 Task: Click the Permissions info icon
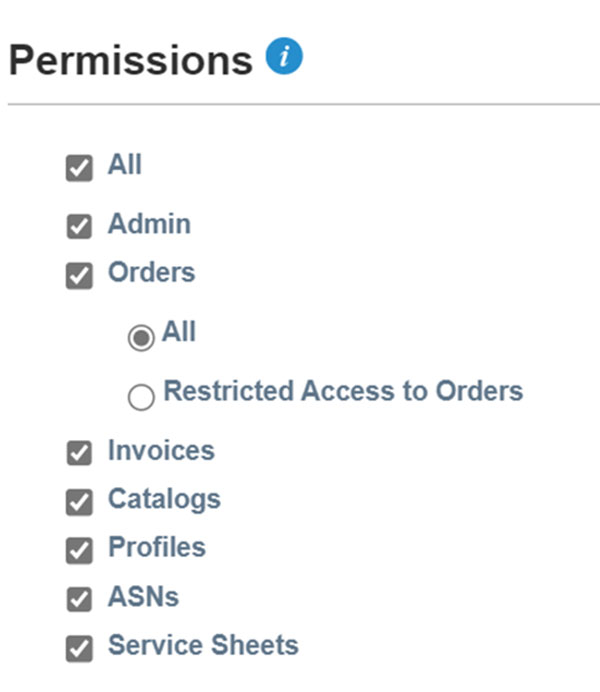click(284, 58)
